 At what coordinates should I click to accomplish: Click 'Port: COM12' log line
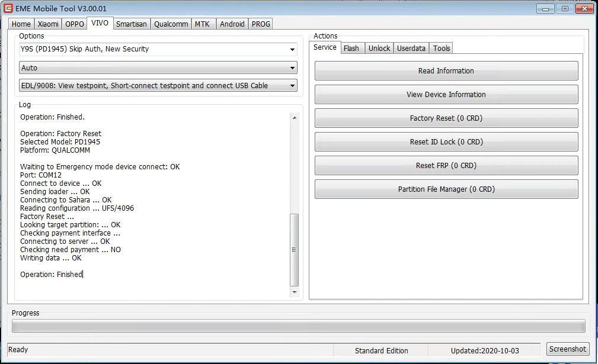point(41,175)
